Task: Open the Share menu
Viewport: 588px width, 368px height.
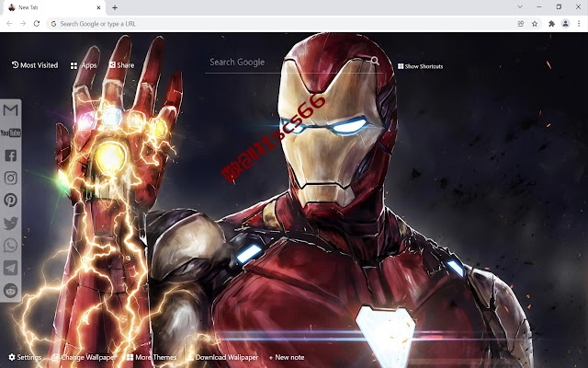Action: point(121,65)
